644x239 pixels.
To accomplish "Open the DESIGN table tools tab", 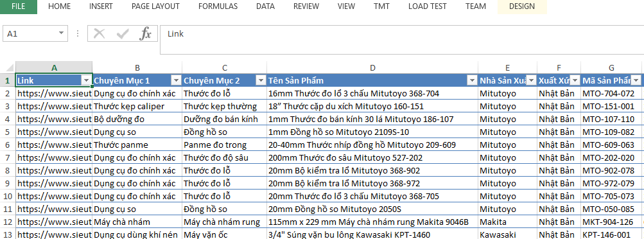I will click(x=522, y=6).
